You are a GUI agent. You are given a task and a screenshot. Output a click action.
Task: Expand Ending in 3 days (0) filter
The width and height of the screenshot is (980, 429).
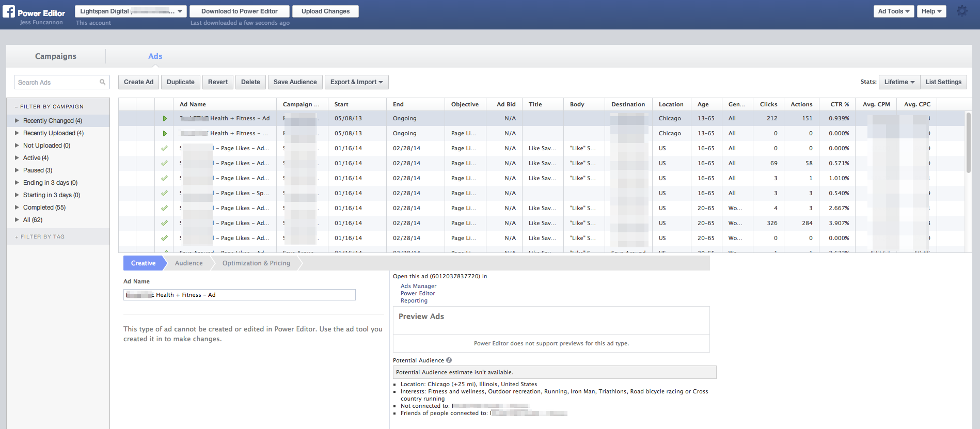pos(17,182)
